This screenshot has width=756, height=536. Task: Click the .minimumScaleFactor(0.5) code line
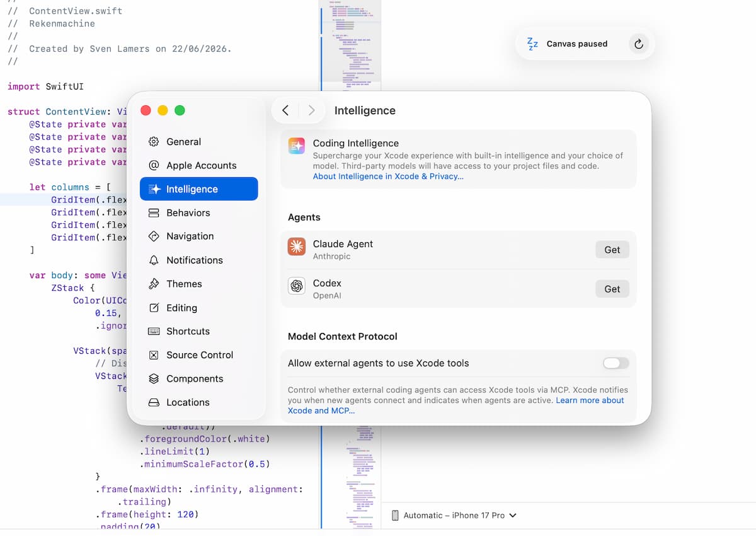tap(205, 464)
